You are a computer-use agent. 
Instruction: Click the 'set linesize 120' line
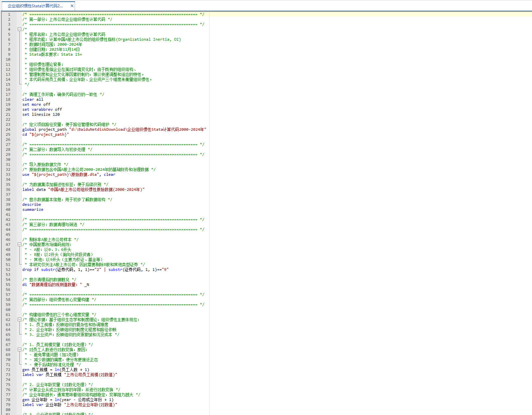[x=41, y=114]
